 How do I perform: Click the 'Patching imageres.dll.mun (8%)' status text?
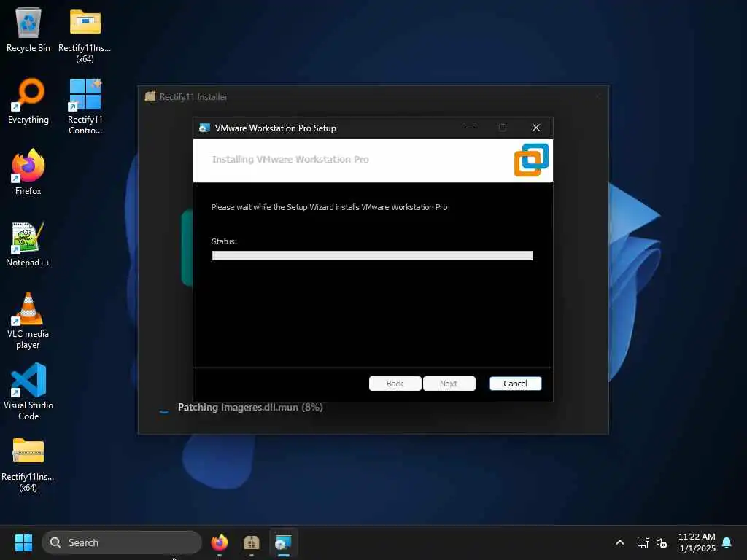[x=251, y=407]
